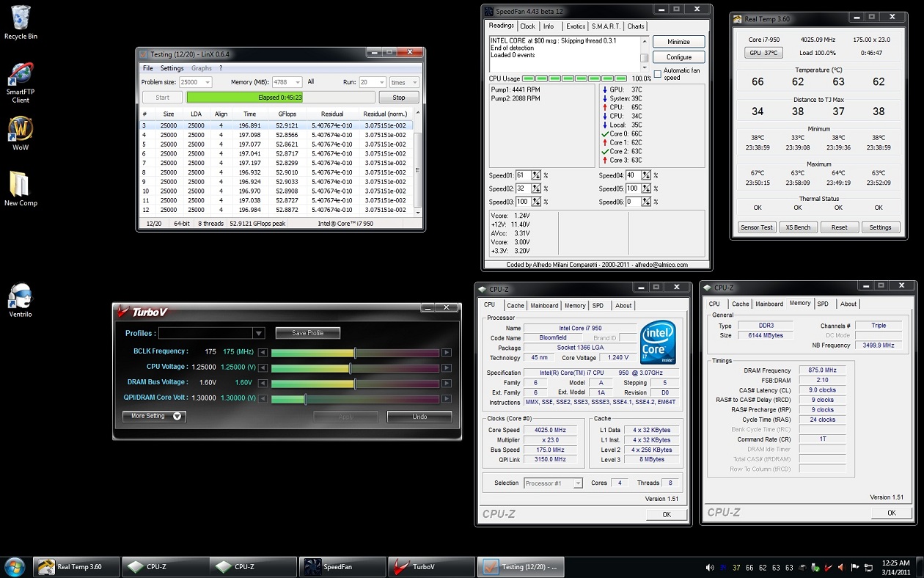The height and width of the screenshot is (578, 924).
Task: Click the volume speaker tray icon
Action: pyautogui.click(x=710, y=567)
